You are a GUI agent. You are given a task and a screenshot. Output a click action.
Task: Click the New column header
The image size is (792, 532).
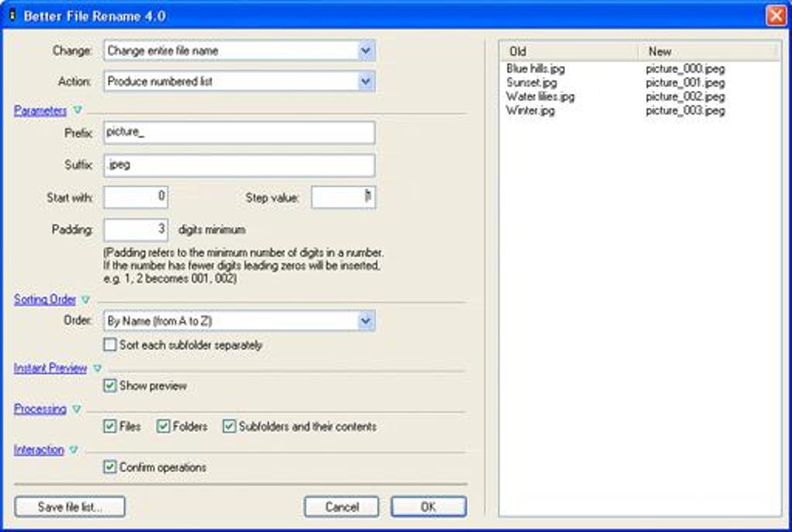(708, 51)
